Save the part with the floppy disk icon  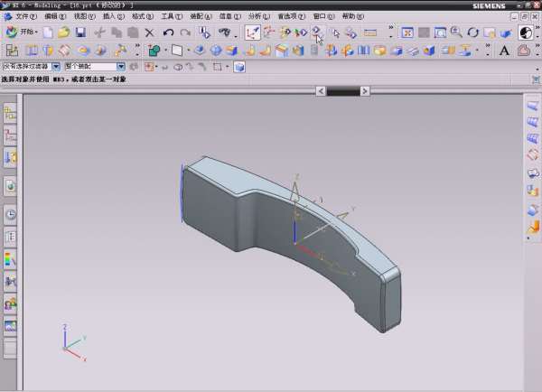point(80,33)
